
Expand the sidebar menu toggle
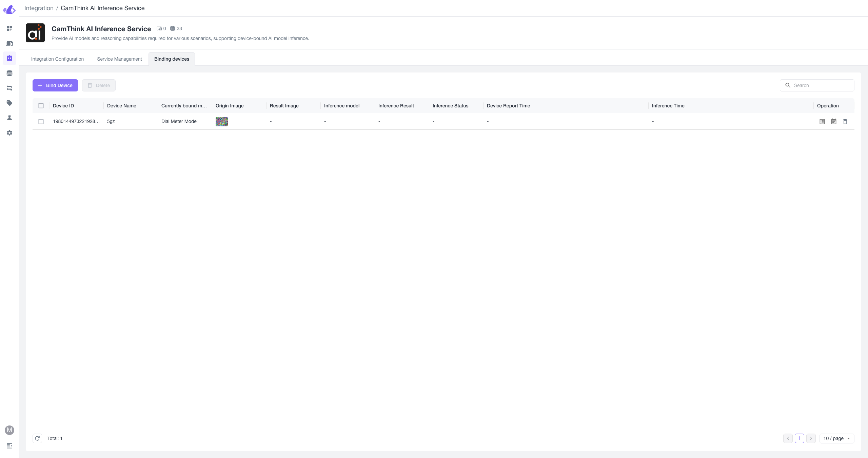(x=9, y=446)
